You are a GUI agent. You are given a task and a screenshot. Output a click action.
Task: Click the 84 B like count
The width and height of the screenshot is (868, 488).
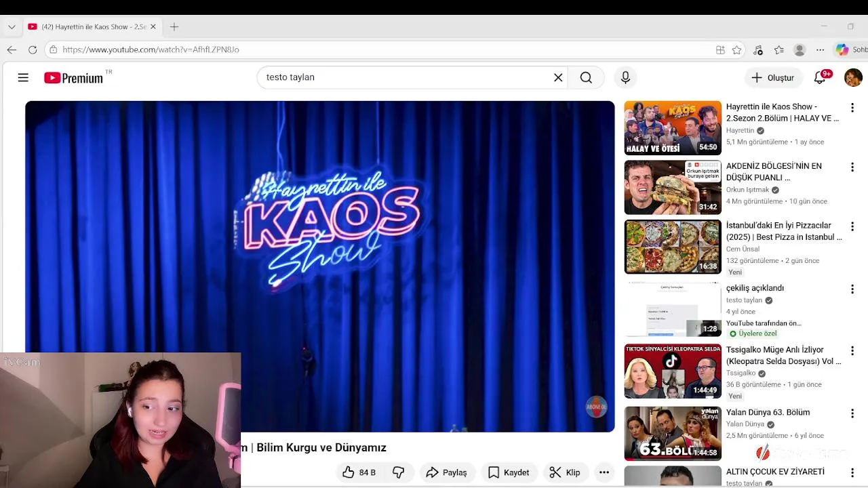tap(368, 472)
